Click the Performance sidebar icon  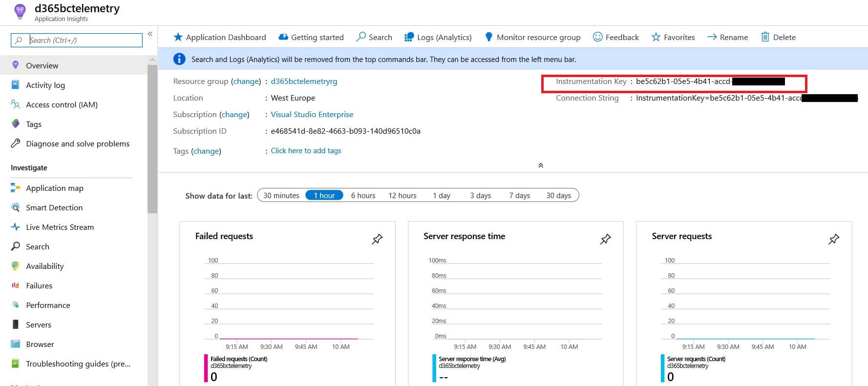click(16, 305)
